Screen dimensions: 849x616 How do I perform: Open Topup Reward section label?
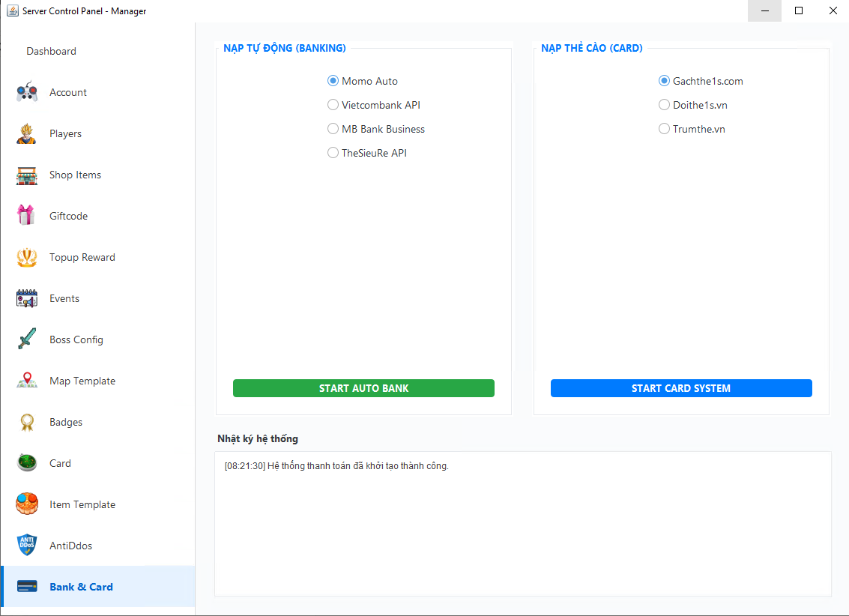point(82,257)
